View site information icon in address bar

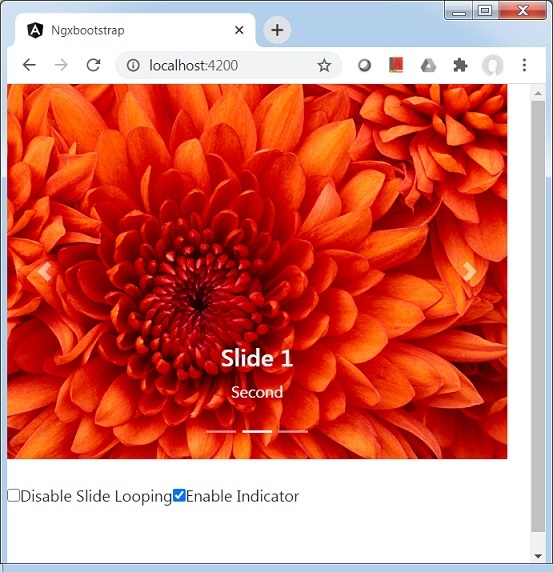(x=133, y=65)
